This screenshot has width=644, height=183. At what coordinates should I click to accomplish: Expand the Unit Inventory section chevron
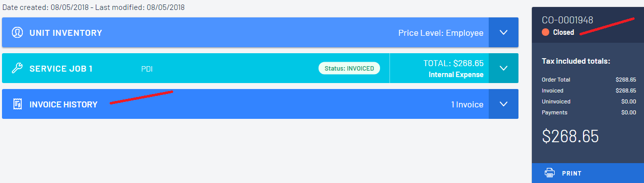point(504,33)
